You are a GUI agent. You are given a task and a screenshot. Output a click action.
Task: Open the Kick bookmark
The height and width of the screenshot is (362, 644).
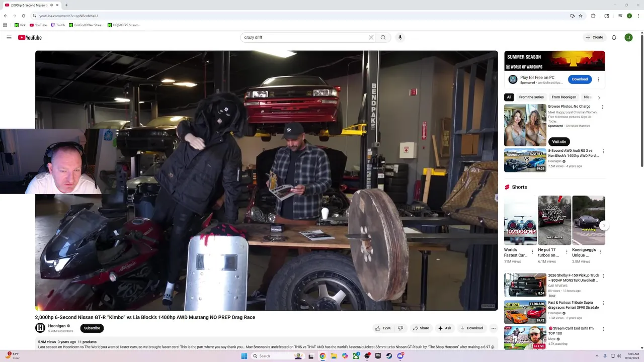(x=20, y=25)
